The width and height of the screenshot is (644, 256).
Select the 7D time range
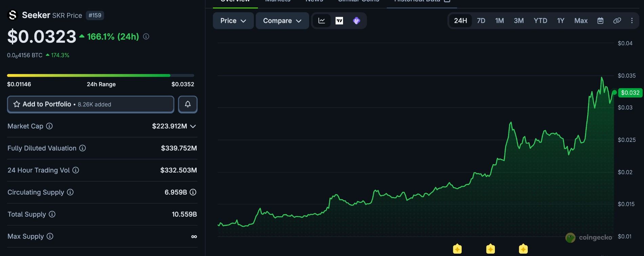(481, 21)
